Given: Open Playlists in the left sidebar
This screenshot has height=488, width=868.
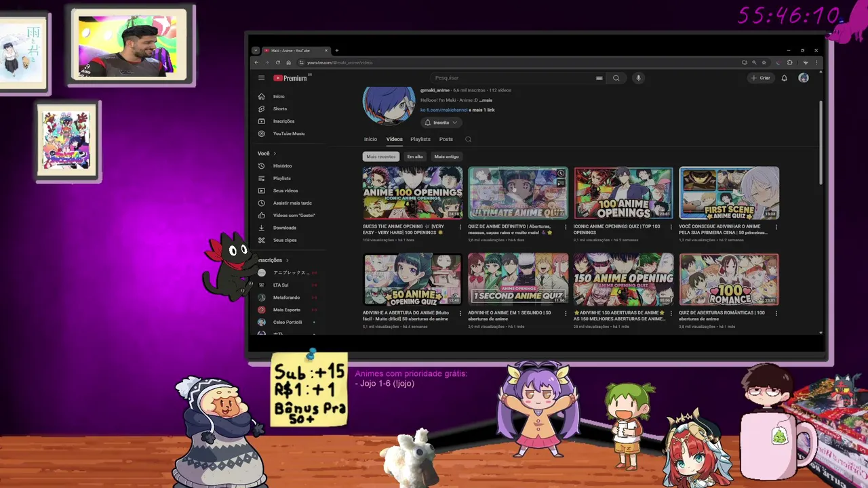Looking at the screenshot, I should coord(283,178).
